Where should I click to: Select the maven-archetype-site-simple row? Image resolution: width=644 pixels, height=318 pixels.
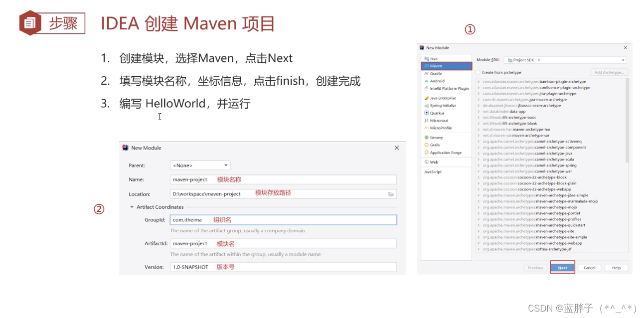[551, 237]
